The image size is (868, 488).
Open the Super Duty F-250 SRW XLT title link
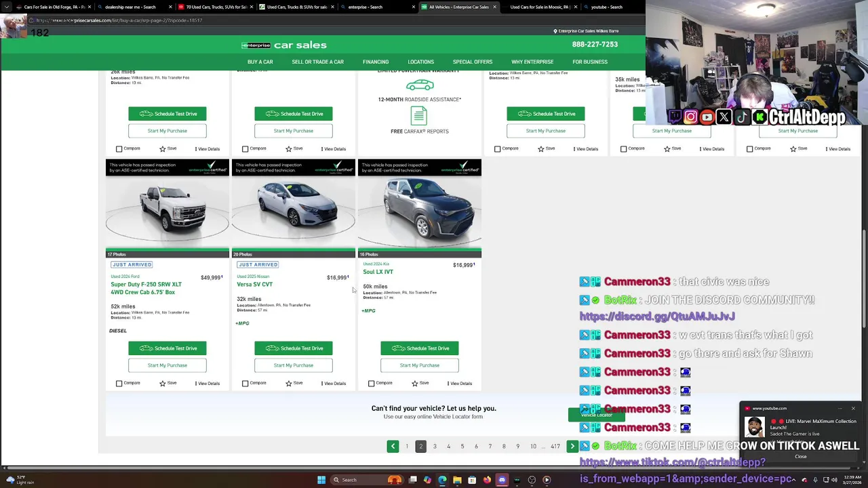tap(146, 288)
